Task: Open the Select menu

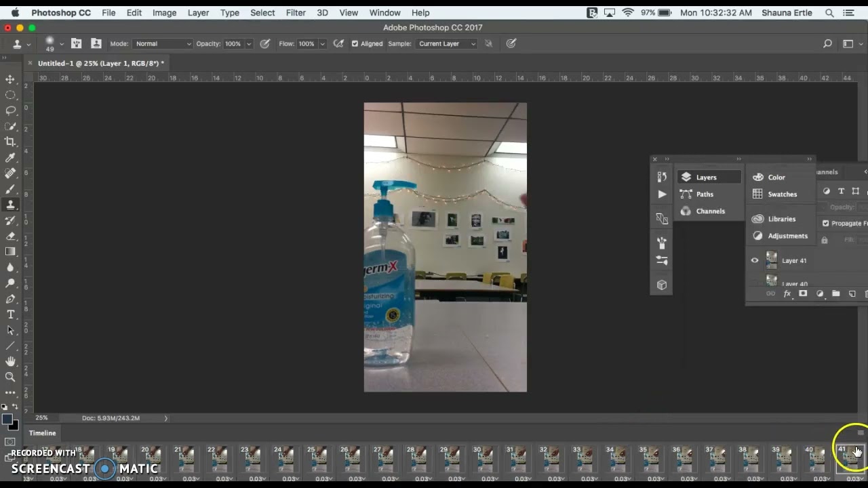Action: [x=262, y=12]
